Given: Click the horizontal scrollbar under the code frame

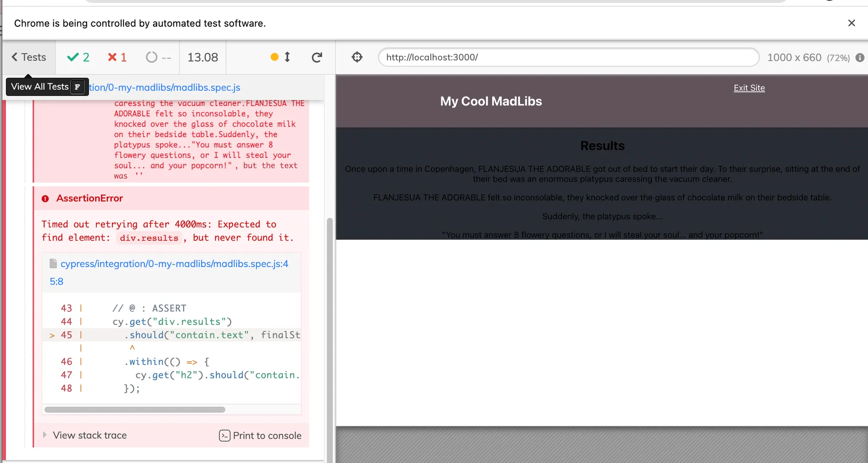Looking at the screenshot, I should click(135, 410).
